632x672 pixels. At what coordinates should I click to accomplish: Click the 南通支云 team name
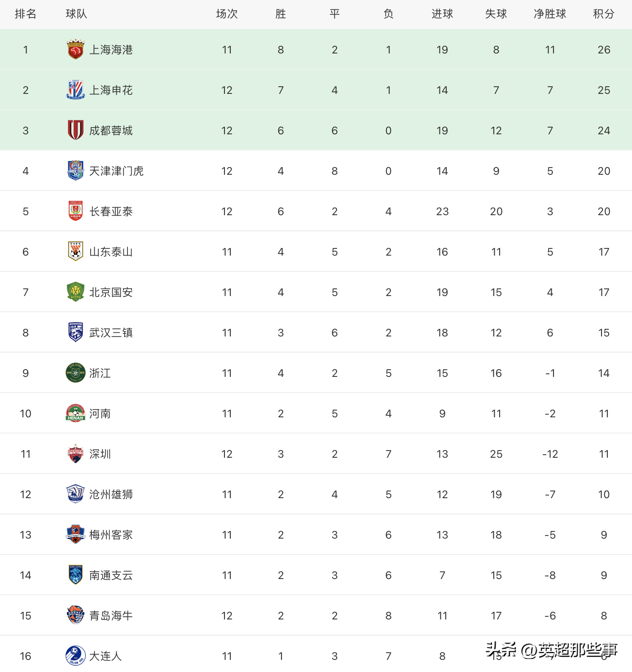[111, 575]
